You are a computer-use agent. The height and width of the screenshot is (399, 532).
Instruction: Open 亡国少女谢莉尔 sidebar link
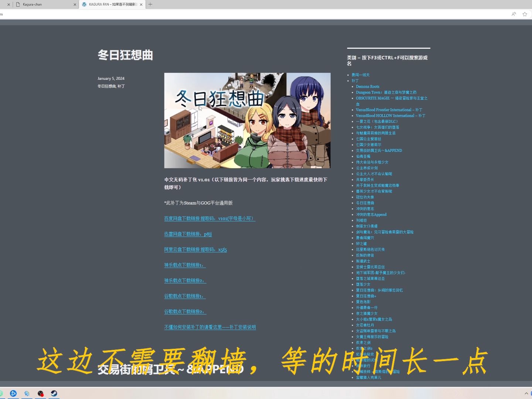tap(368, 145)
